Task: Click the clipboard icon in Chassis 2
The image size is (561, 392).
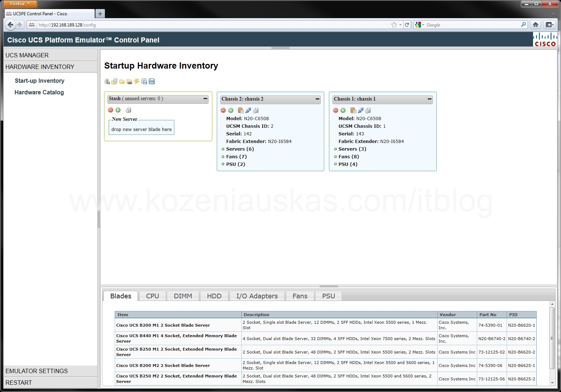Action: click(x=241, y=110)
